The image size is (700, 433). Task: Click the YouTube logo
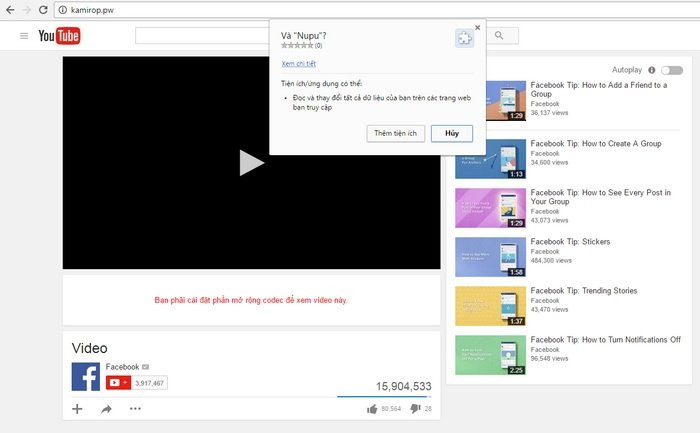pyautogui.click(x=59, y=37)
